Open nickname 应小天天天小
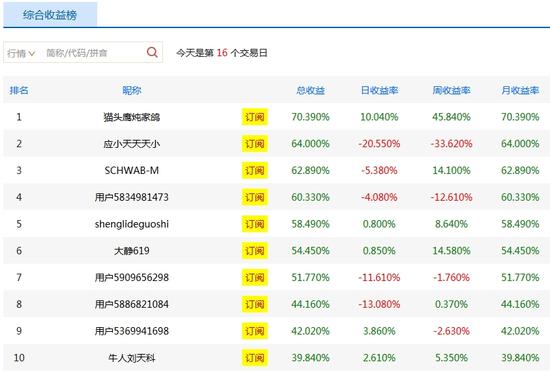 pos(132,144)
